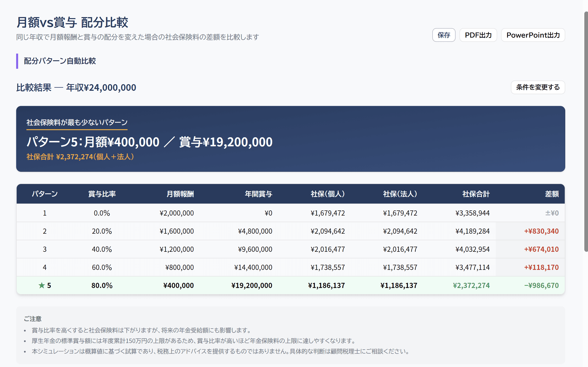The height and width of the screenshot is (367, 588).
Task: Click the 年間賞与 column header
Action: coord(259,194)
